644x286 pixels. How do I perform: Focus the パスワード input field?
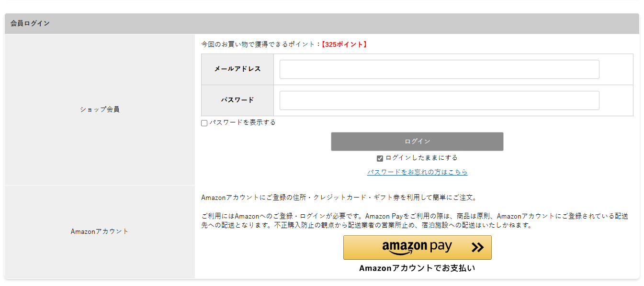click(x=439, y=100)
